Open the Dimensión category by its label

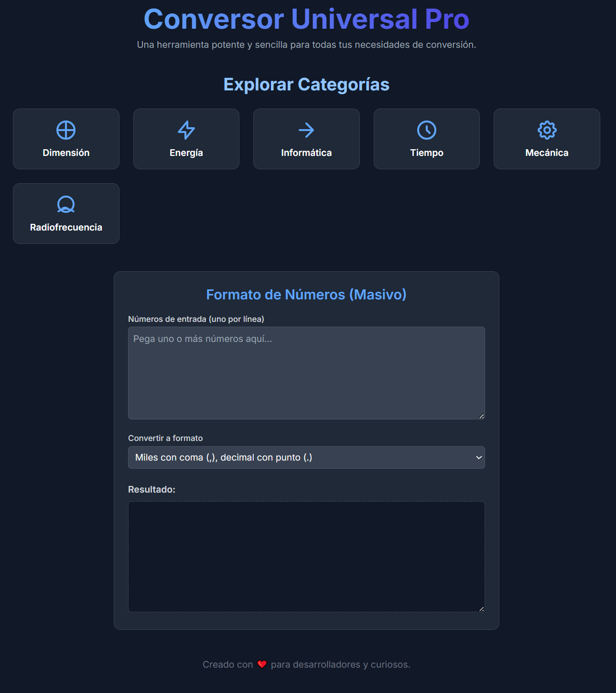click(x=66, y=153)
